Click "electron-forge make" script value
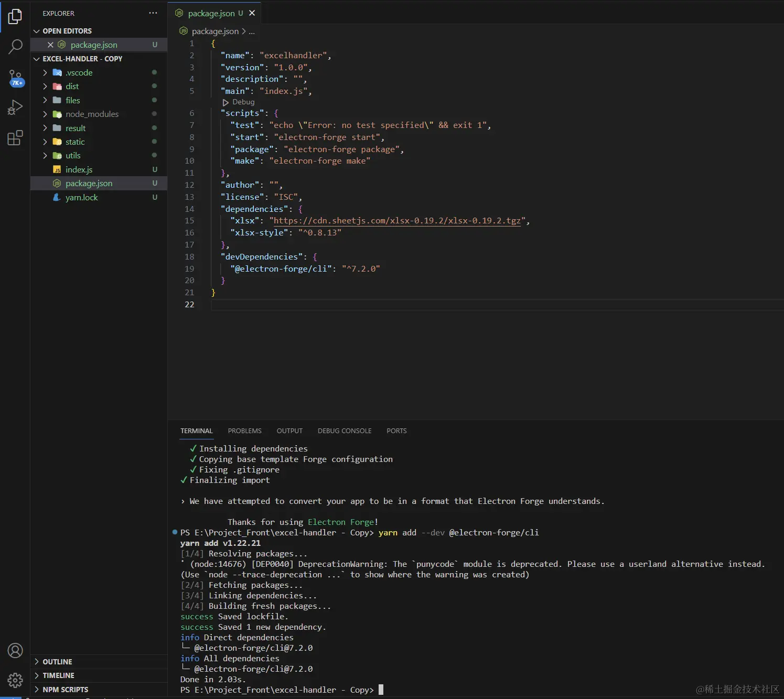Viewport: 784px width, 699px height. click(320, 161)
